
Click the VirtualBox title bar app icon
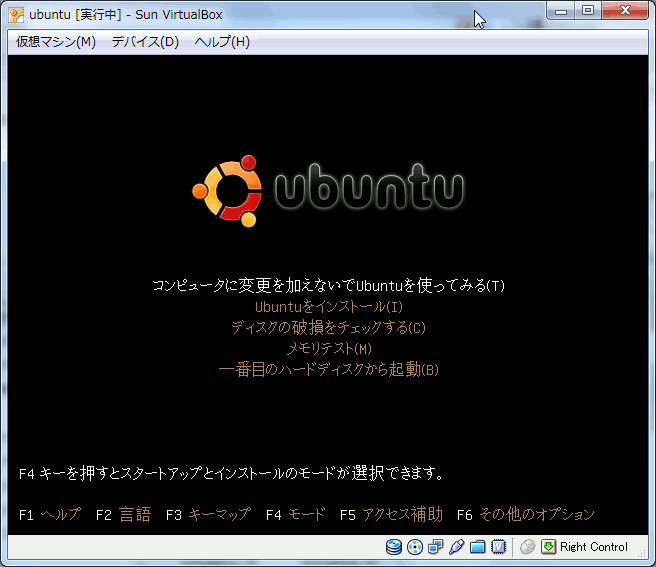(17, 15)
